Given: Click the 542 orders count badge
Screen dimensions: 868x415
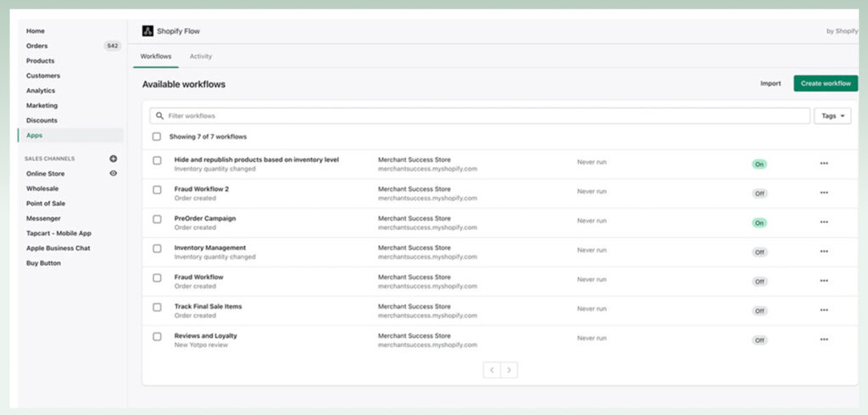Looking at the screenshot, I should tap(113, 46).
